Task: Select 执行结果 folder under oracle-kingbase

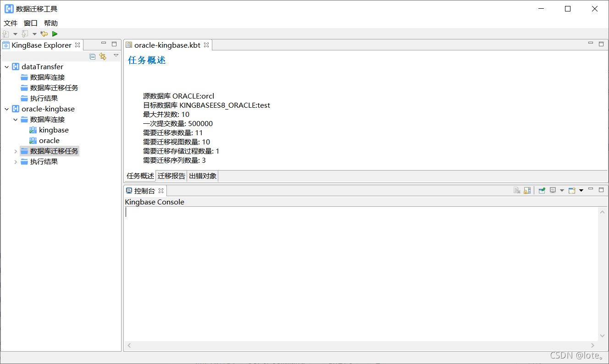Action: pyautogui.click(x=39, y=162)
